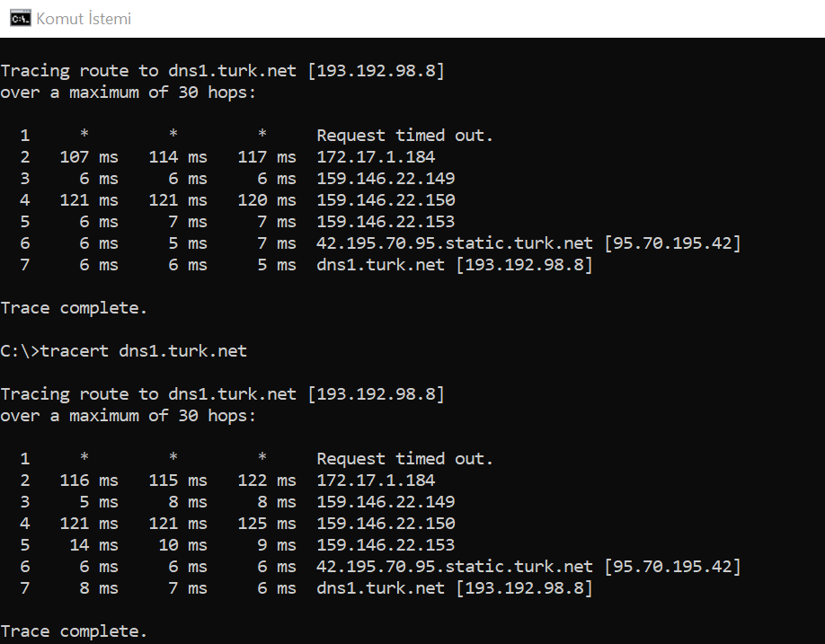Screen dimensions: 825x644
Task: Select the 116 ms latency value
Action: coord(89,480)
